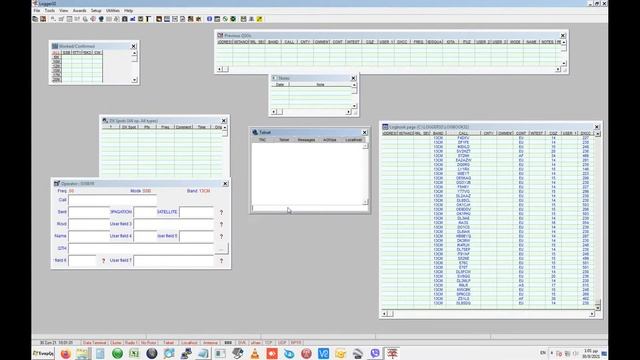Click the Telnet command input line
This screenshot has height=360, width=640.
pyautogui.click(x=309, y=208)
